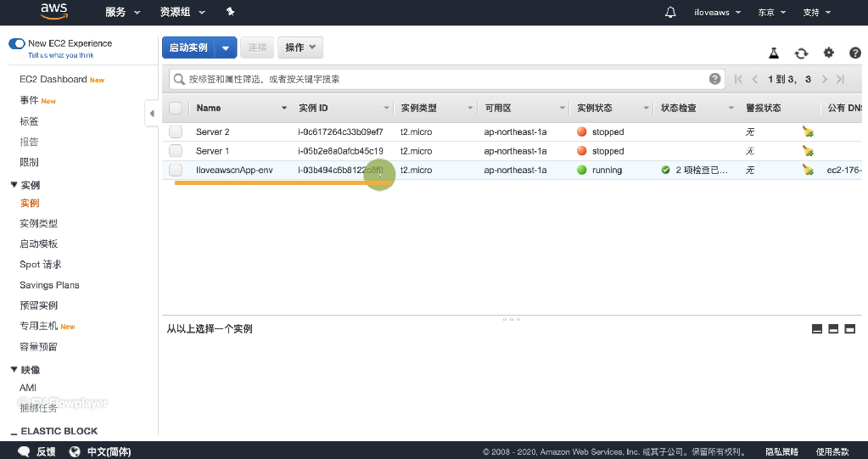Check the IloveawscnApp-env row checkbox

point(176,170)
